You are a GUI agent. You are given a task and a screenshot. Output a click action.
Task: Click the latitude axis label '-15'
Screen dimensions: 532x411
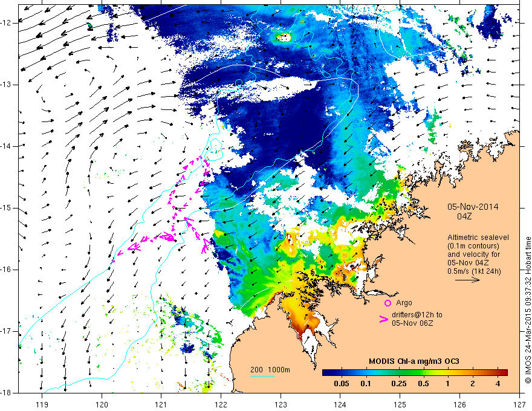pos(6,208)
